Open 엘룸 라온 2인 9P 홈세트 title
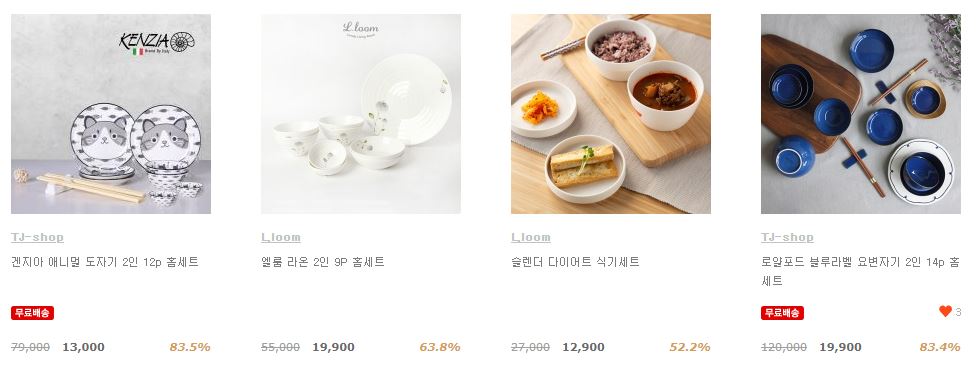 pos(323,262)
